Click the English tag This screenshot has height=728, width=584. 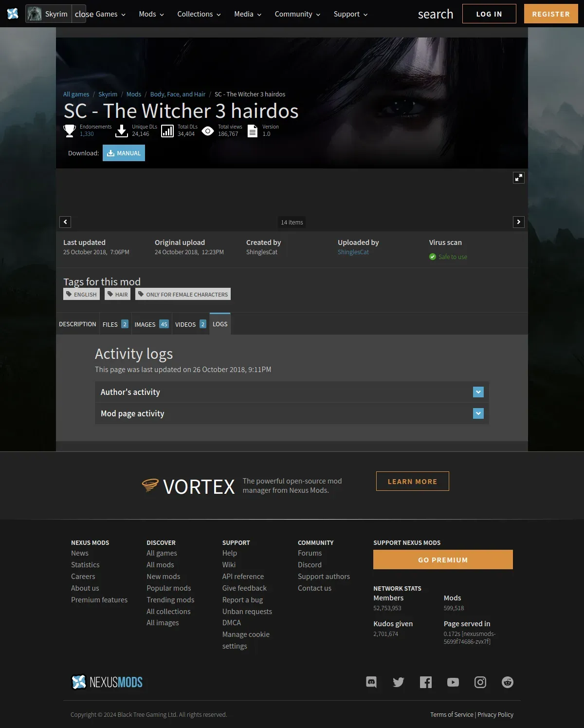click(x=81, y=294)
